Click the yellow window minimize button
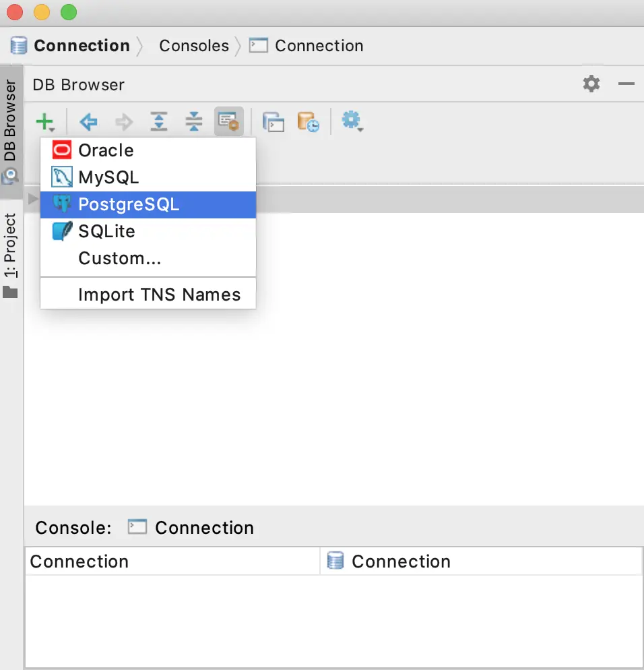 coord(42,12)
